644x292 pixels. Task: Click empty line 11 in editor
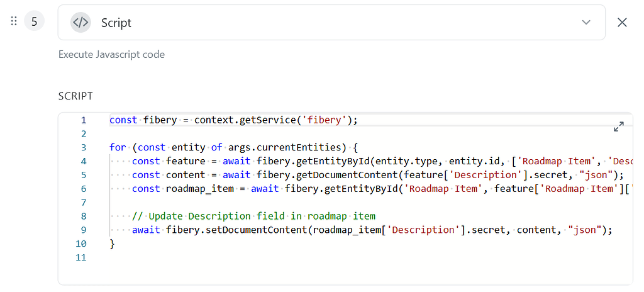(x=252, y=257)
